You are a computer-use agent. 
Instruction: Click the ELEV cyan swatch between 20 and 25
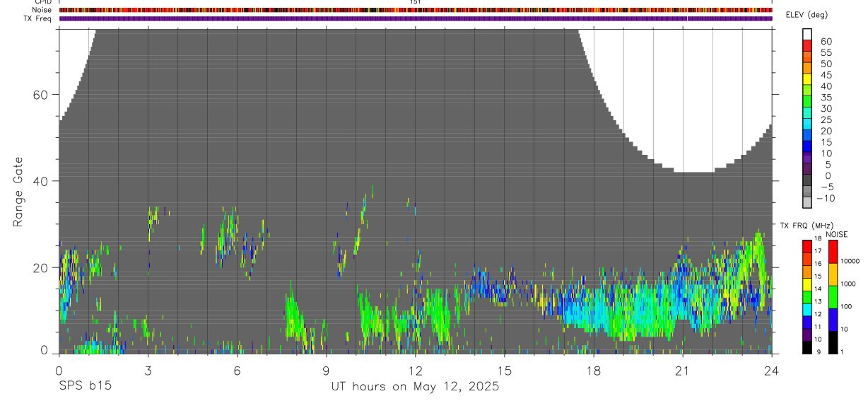point(807,125)
